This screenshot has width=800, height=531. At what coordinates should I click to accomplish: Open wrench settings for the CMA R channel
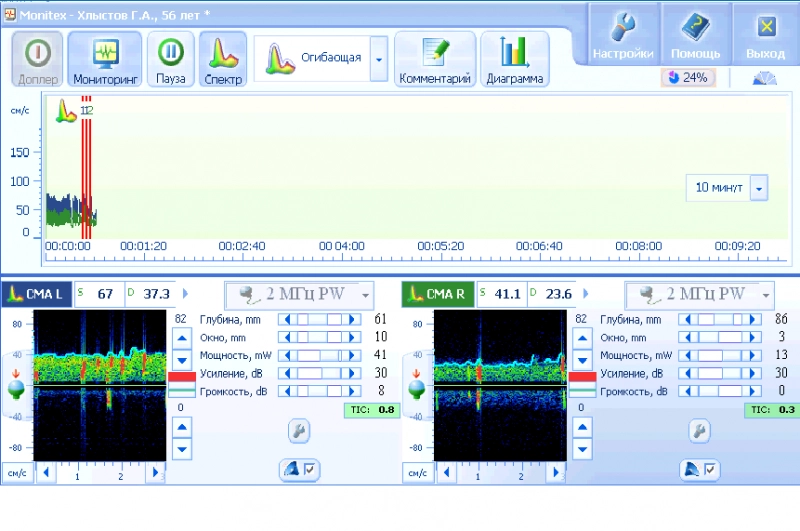click(x=699, y=431)
